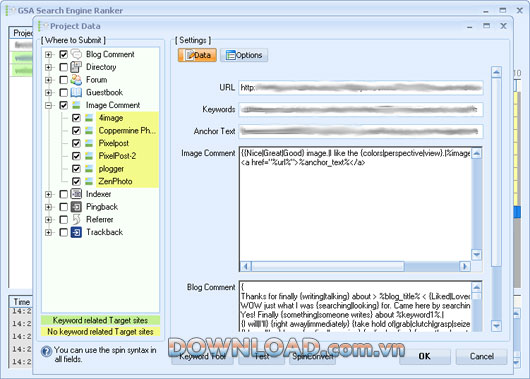Select the ZenPhoto tree item label
530x379 pixels.
click(115, 182)
